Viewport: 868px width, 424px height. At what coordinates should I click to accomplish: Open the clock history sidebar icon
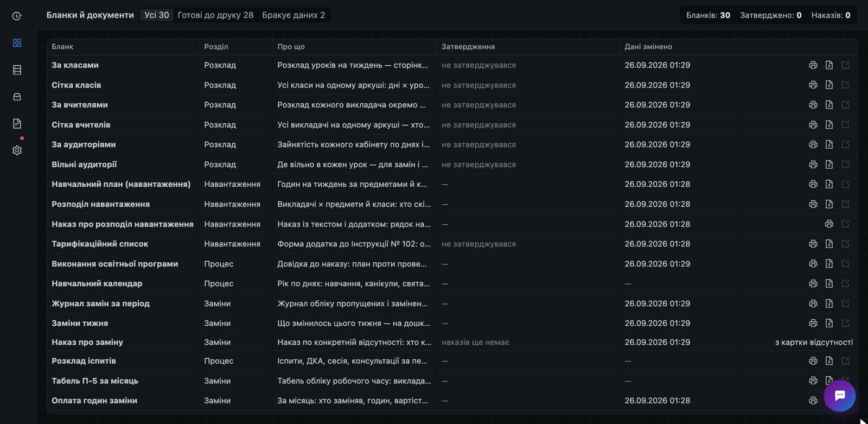[17, 16]
